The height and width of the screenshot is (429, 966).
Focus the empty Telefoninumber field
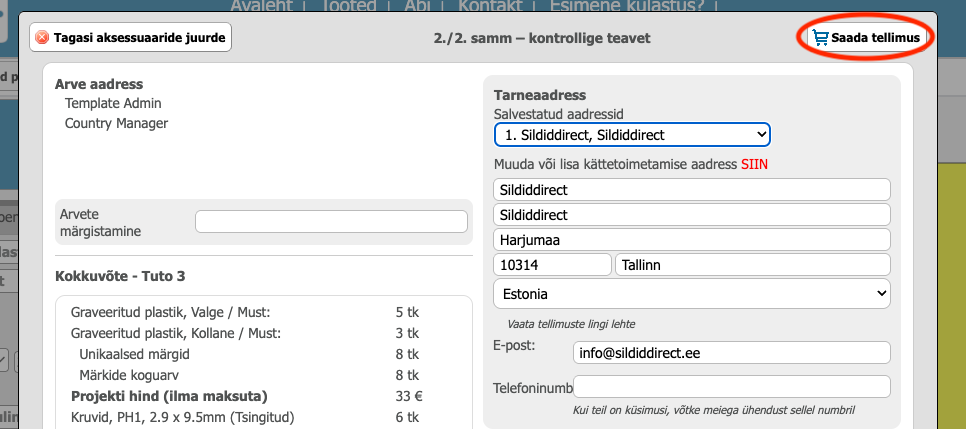click(732, 387)
